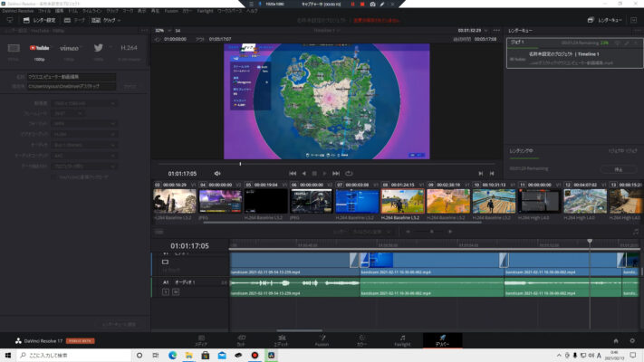The image size is (644, 362).
Task: Open the Audio channel dropdown
Action: coord(84,145)
